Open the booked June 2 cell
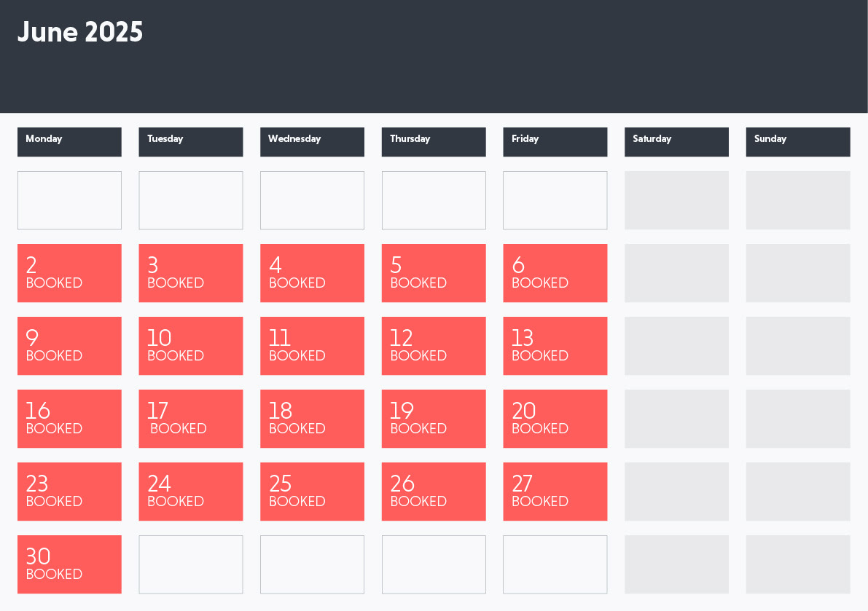 click(x=69, y=273)
